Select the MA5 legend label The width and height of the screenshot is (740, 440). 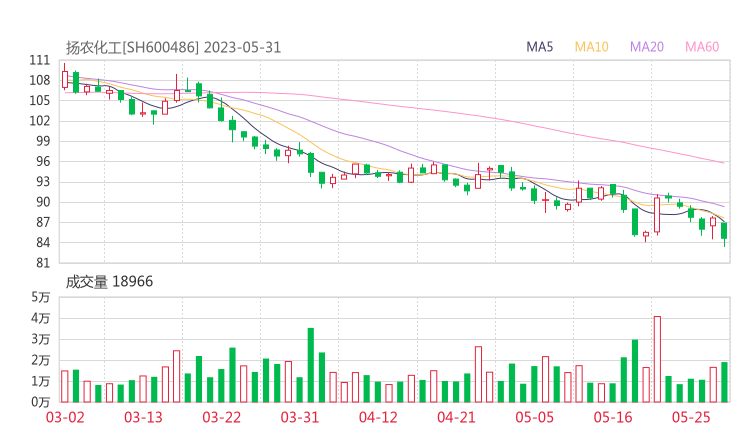point(539,47)
